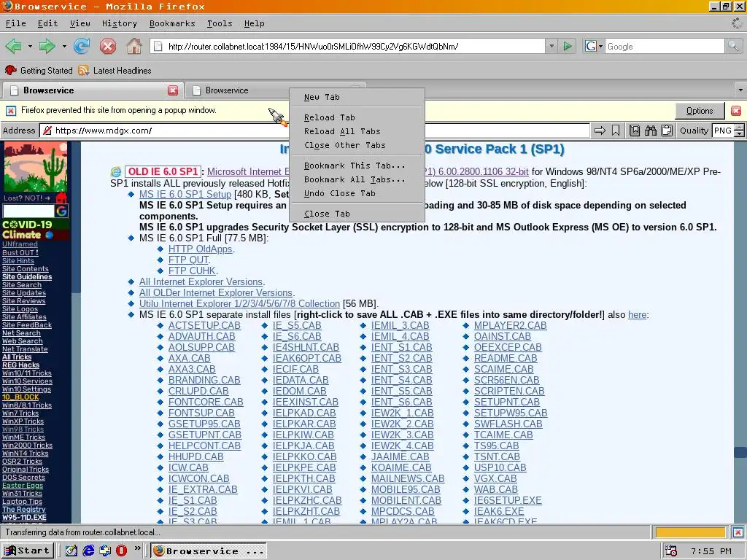Click the status bar popup blocked icon

coord(738,532)
